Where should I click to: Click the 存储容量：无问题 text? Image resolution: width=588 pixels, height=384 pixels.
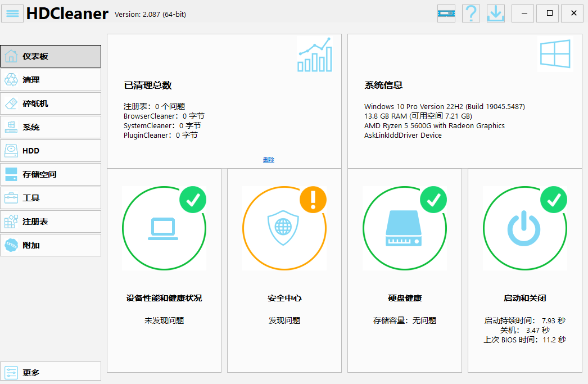click(405, 320)
